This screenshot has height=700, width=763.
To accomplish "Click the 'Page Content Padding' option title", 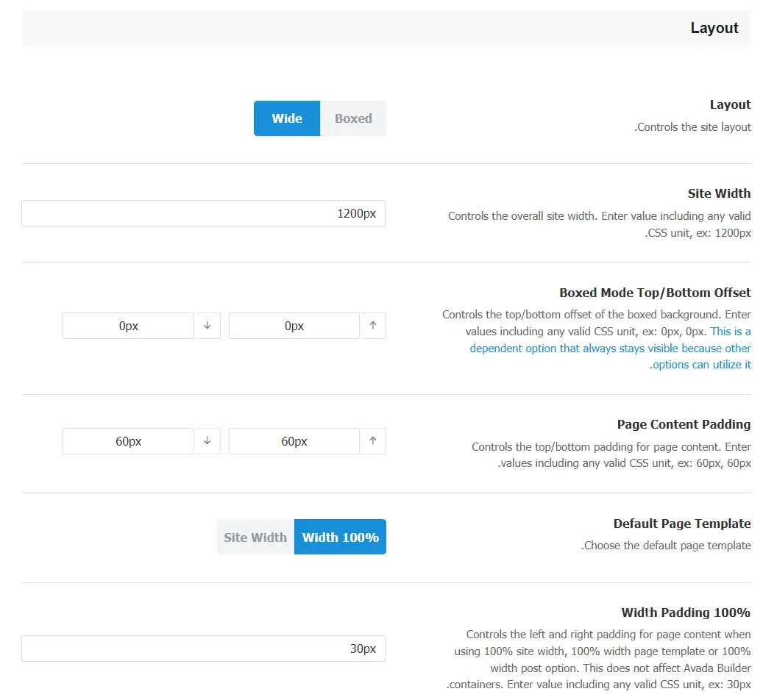I will 684,424.
